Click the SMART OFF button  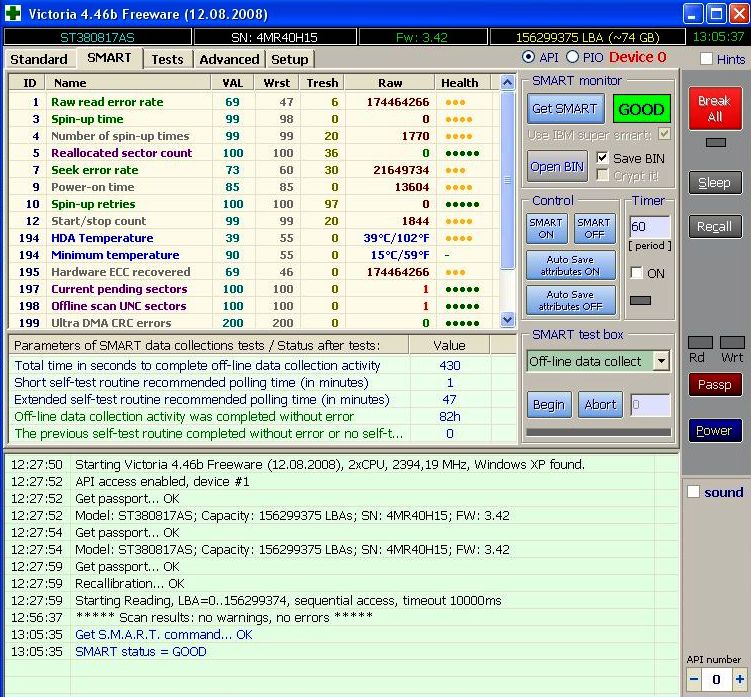click(x=594, y=229)
